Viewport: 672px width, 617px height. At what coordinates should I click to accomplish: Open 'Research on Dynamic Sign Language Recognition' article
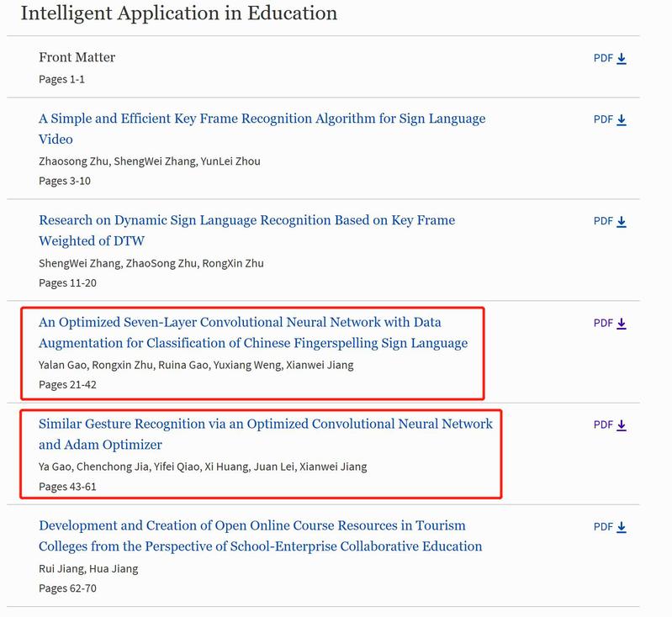246,221
